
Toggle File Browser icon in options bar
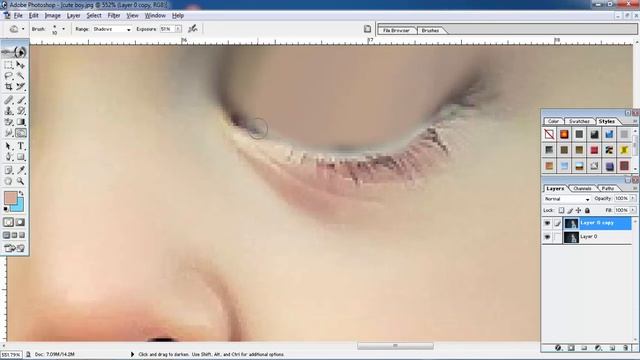click(367, 29)
